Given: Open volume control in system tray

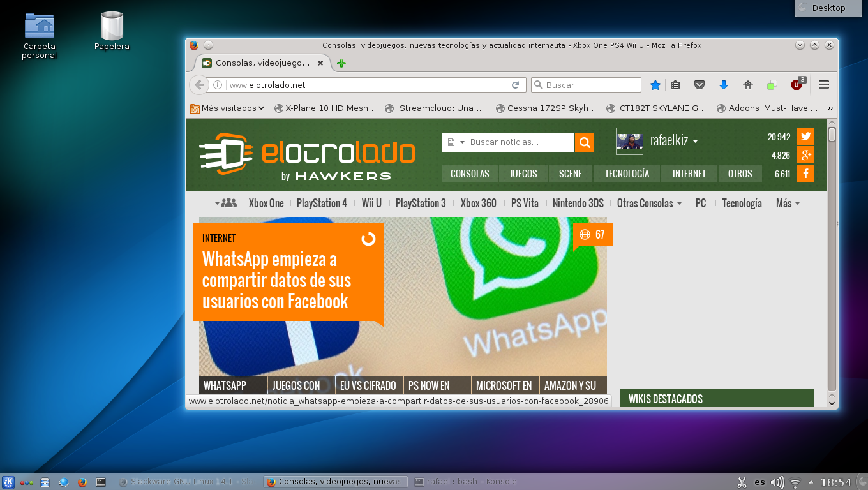Looking at the screenshot, I should (x=777, y=482).
